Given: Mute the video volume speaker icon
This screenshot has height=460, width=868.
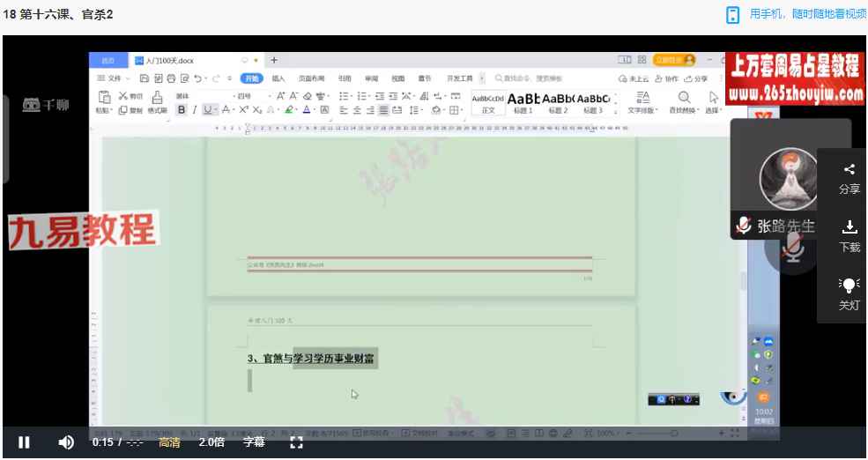Looking at the screenshot, I should (x=66, y=442).
